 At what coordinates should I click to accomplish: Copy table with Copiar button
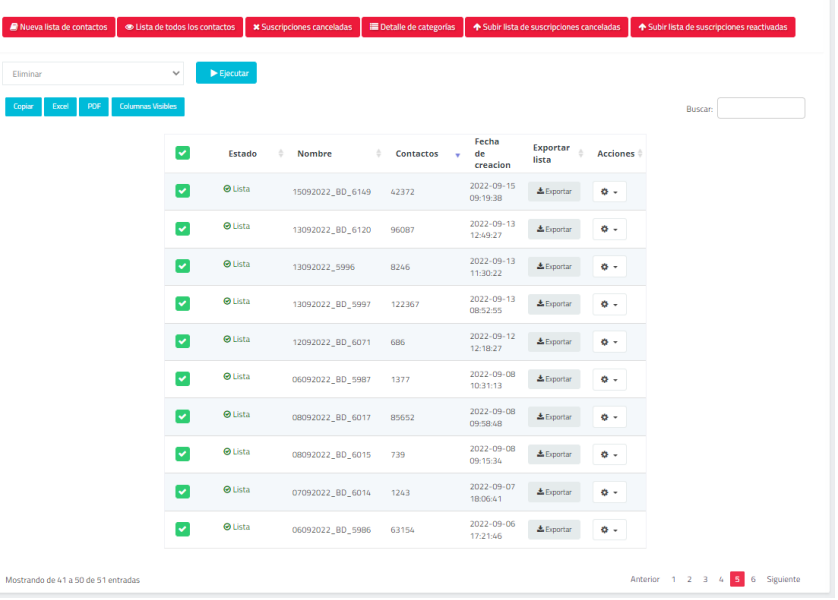click(x=24, y=106)
